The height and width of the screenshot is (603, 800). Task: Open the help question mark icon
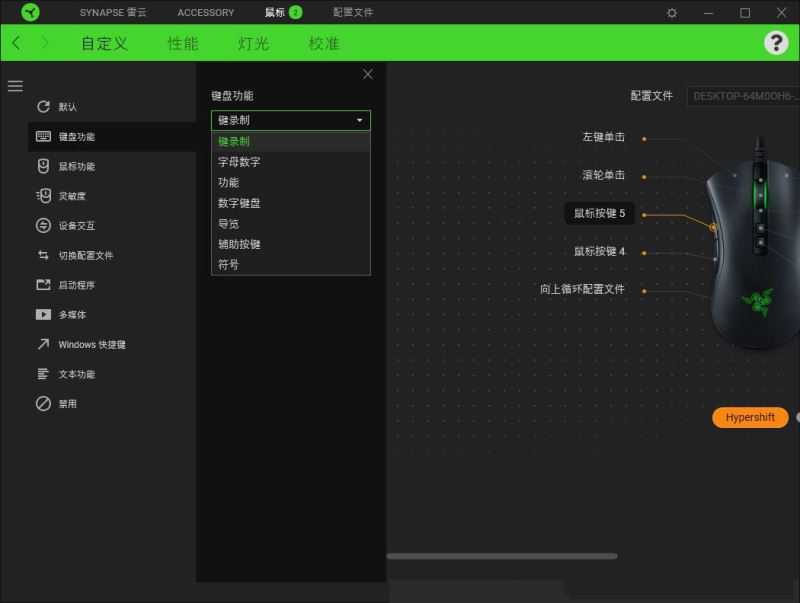(x=776, y=43)
